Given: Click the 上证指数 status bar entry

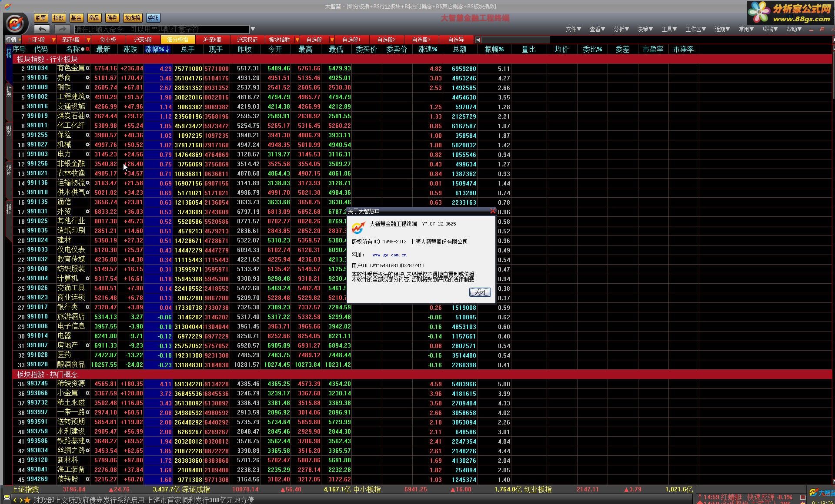Looking at the screenshot, I should click(25, 489).
